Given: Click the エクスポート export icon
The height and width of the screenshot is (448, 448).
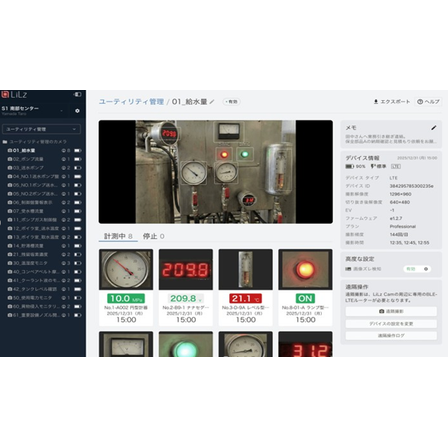Looking at the screenshot, I should 376,102.
